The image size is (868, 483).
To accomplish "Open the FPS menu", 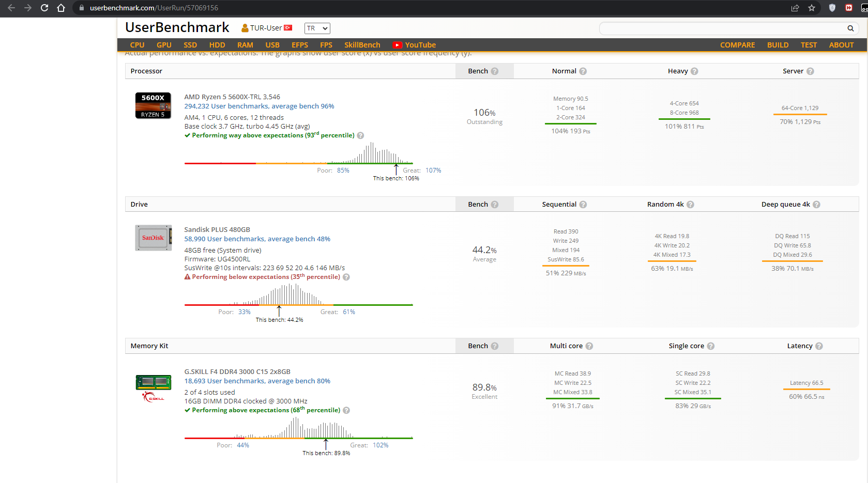I will click(x=326, y=45).
